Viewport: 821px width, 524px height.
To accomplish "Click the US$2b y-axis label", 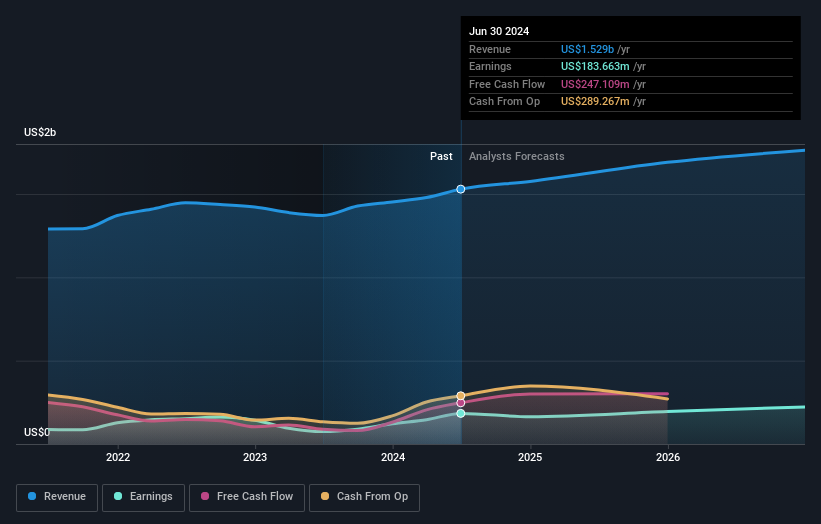I will coord(40,132).
